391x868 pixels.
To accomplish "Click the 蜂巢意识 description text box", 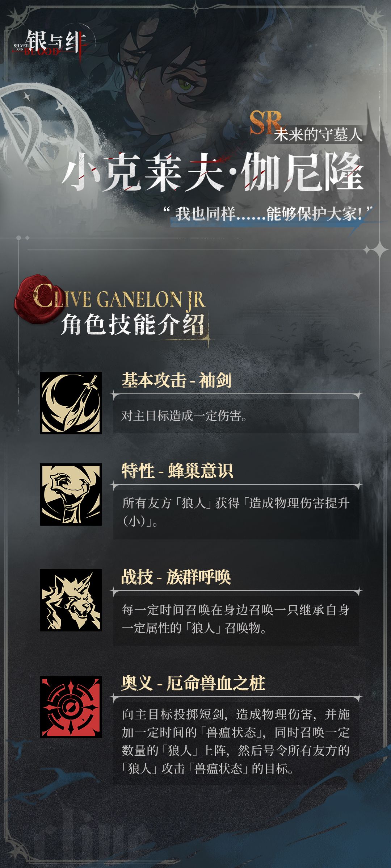I will 236,512.
